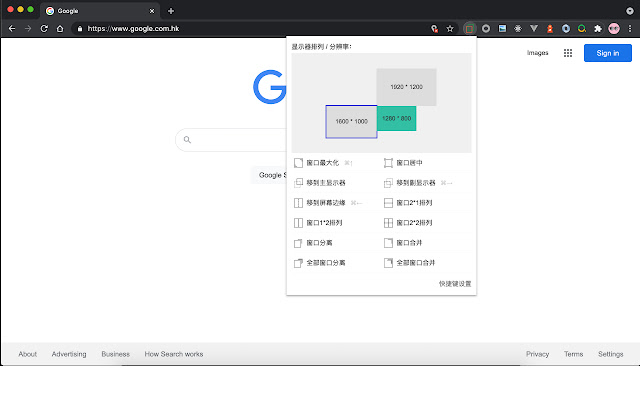This screenshot has width=640, height=400.
Task: Select 移到主显示器 option
Action: (320, 183)
